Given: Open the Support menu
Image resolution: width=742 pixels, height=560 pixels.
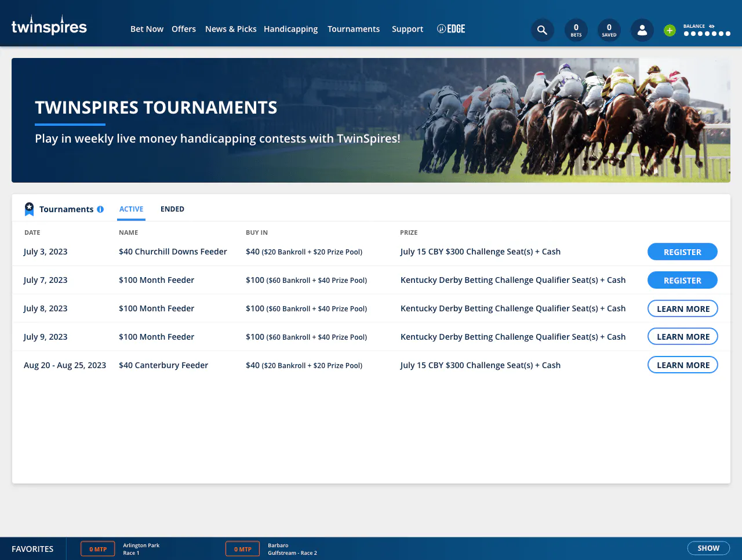Looking at the screenshot, I should (408, 29).
